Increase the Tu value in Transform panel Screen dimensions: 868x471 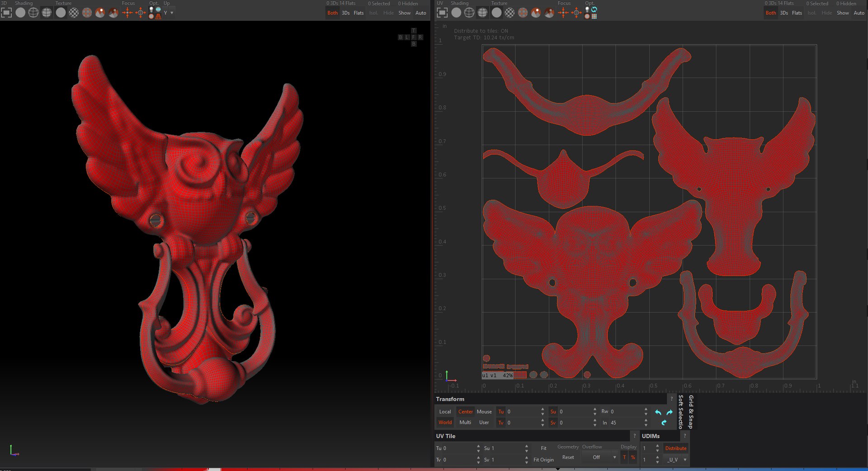[542, 410]
